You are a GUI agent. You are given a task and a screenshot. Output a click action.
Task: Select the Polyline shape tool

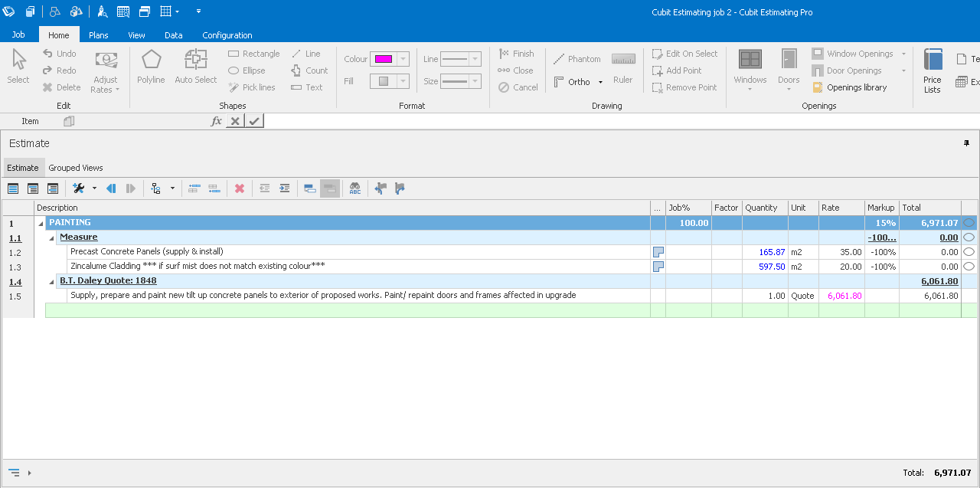coord(151,67)
